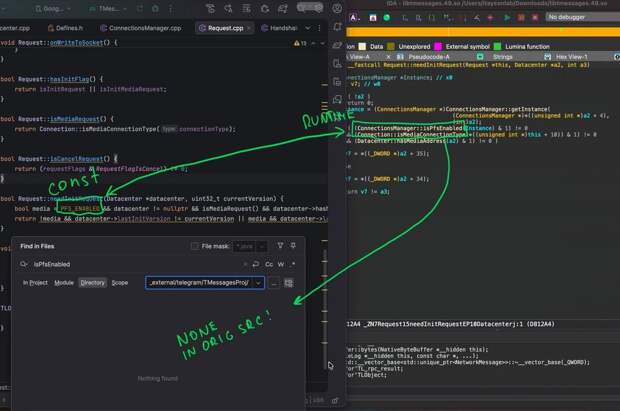Toggle the File mask checkbox
This screenshot has height=411, width=620.
click(x=195, y=246)
